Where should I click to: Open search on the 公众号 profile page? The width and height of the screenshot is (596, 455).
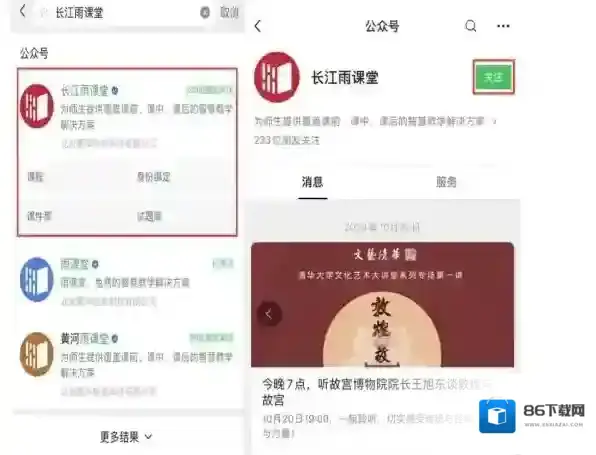[471, 26]
